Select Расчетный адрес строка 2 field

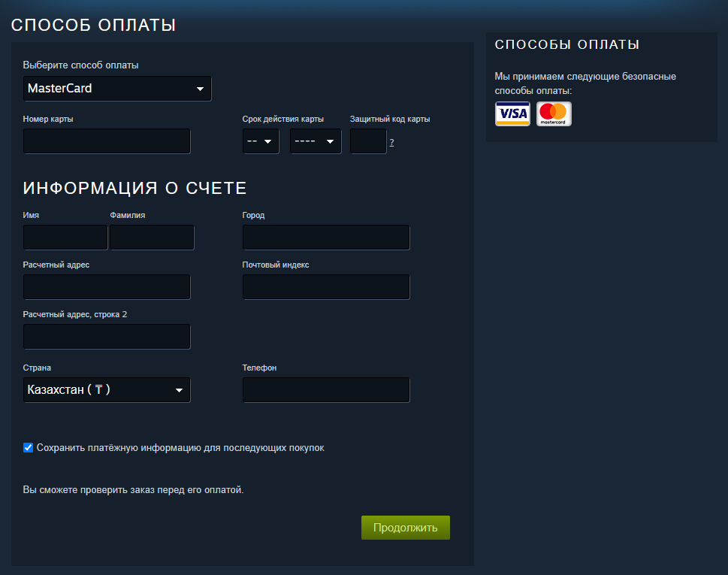[107, 337]
